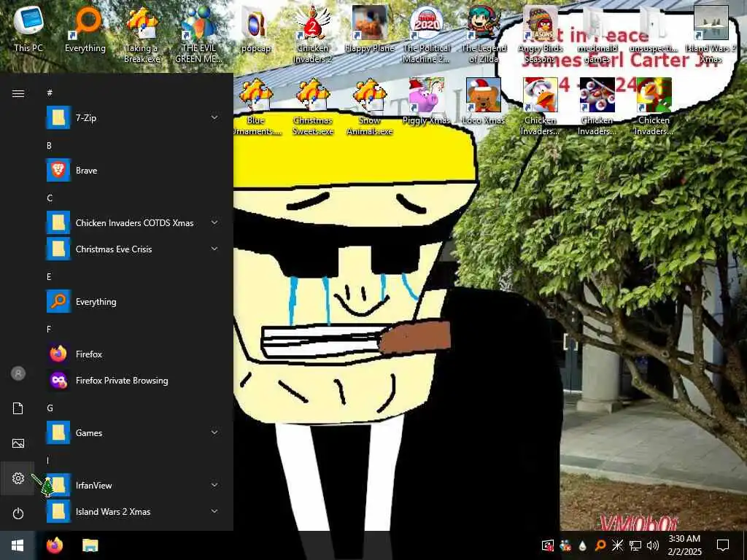Launch Chicken Invaders icon with Santa-hat chicken
Viewport: 747px width, 560px height.
tap(541, 107)
